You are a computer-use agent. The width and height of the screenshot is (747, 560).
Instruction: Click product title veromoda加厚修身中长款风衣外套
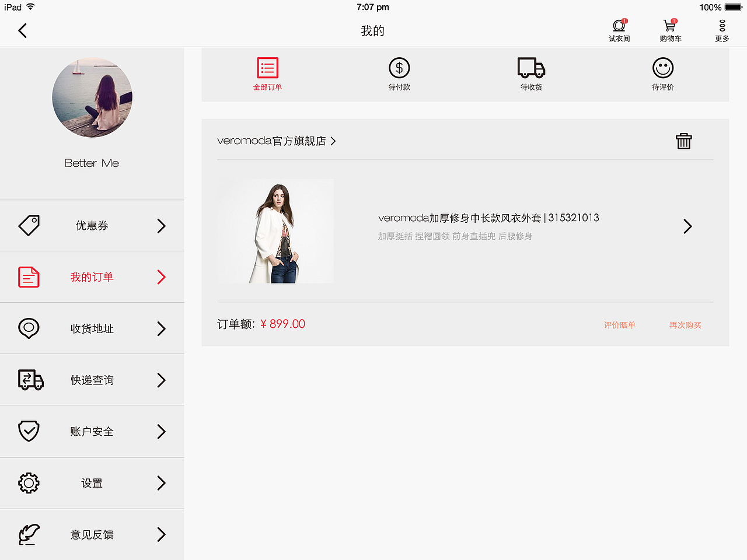[460, 218]
